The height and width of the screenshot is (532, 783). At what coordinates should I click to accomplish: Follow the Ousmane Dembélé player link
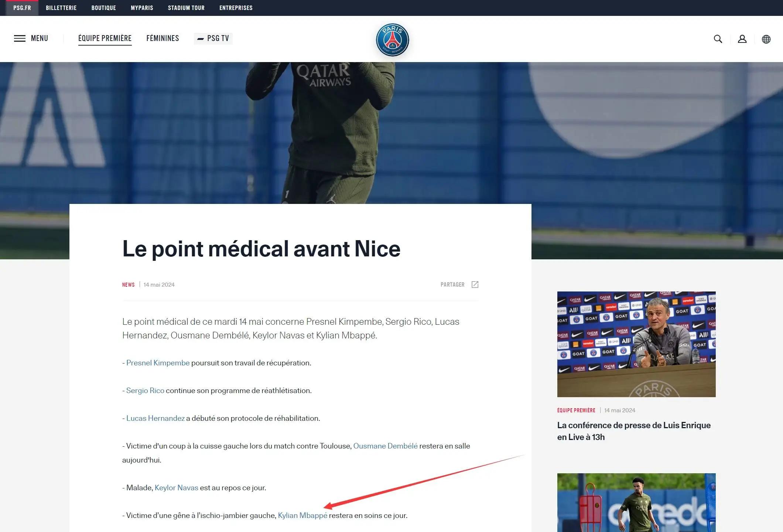pyautogui.click(x=385, y=446)
